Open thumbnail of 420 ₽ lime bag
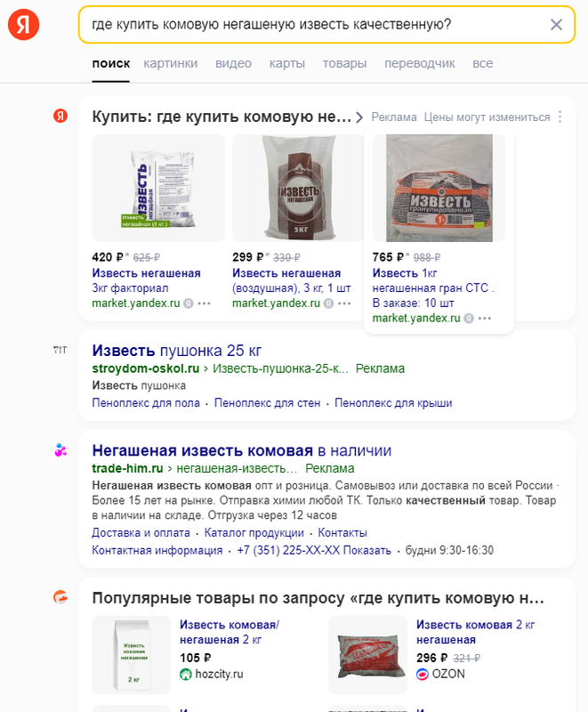The width and height of the screenshot is (588, 712). [158, 188]
